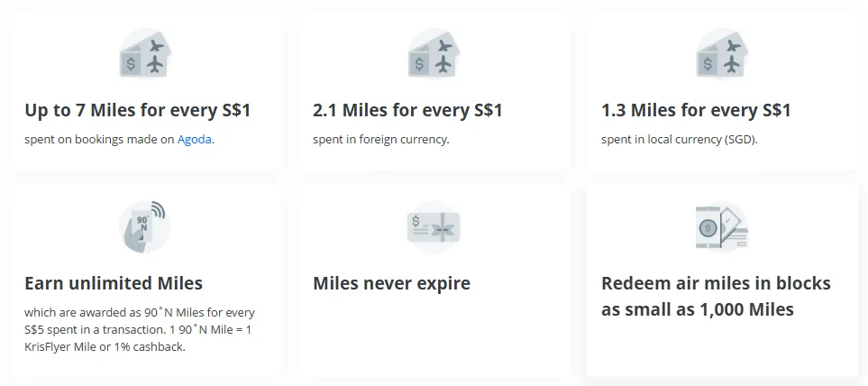Screen dimensions: 868x386
Task: Click the 'Miles never expire' heading
Action: 391,283
